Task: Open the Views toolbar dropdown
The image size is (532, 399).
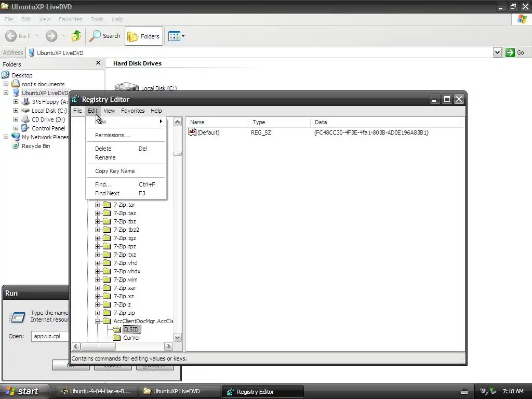Action: click(x=177, y=36)
